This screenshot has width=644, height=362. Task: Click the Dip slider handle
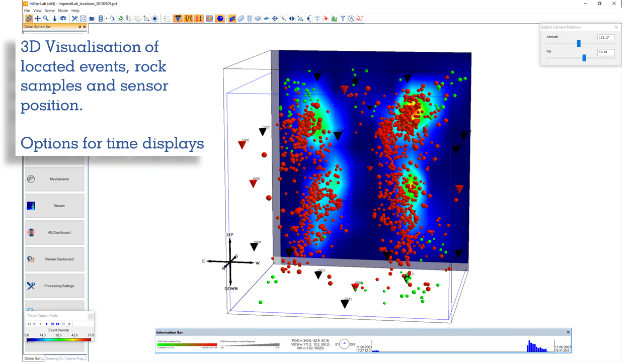584,58
